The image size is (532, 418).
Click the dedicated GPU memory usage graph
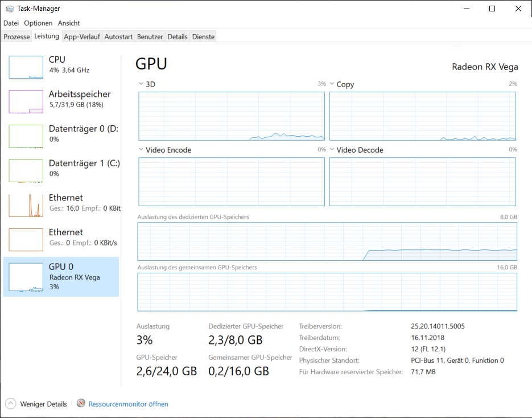tap(327, 241)
